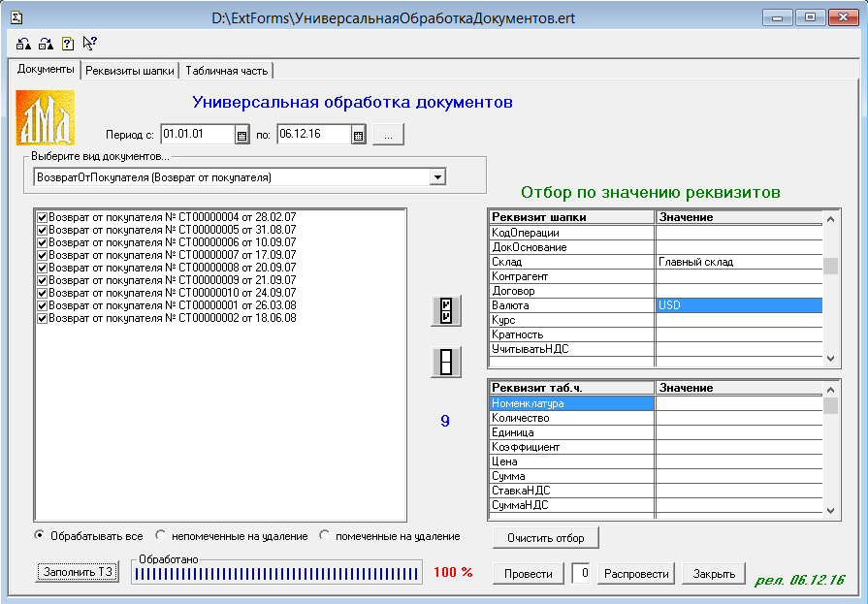Viewport: 868px width, 604px height.
Task: Click the 'Реквизит шапки' column header
Action: (572, 217)
